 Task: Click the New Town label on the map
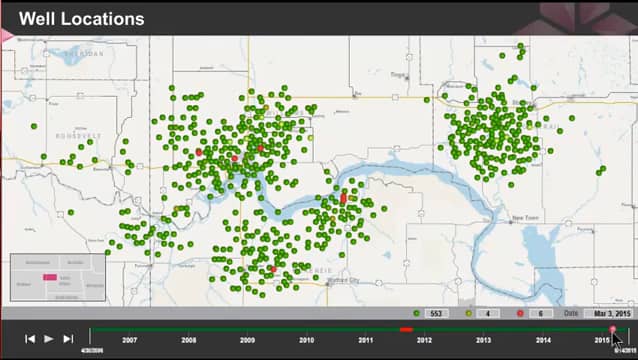pyautogui.click(x=525, y=218)
